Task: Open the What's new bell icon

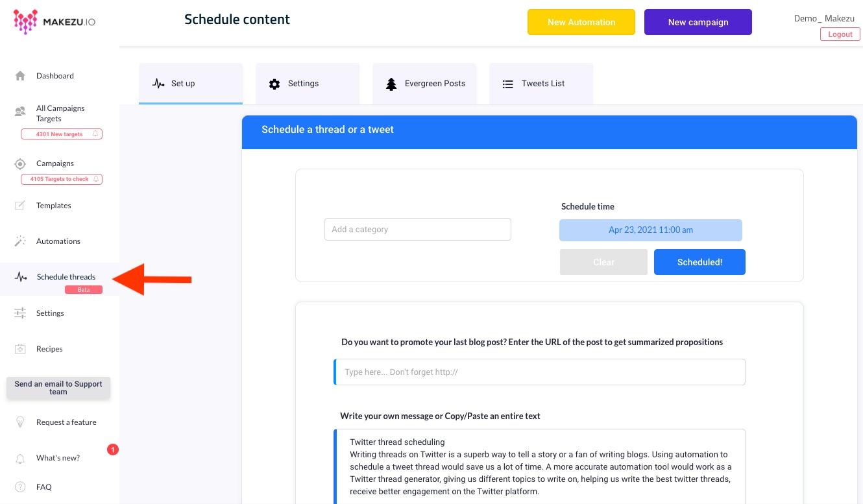Action: 20,458
